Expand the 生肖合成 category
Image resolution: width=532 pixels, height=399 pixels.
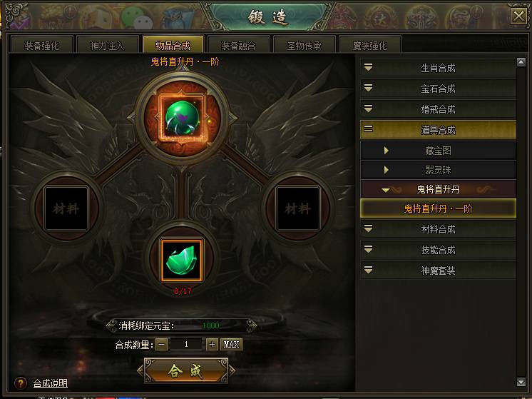point(438,68)
